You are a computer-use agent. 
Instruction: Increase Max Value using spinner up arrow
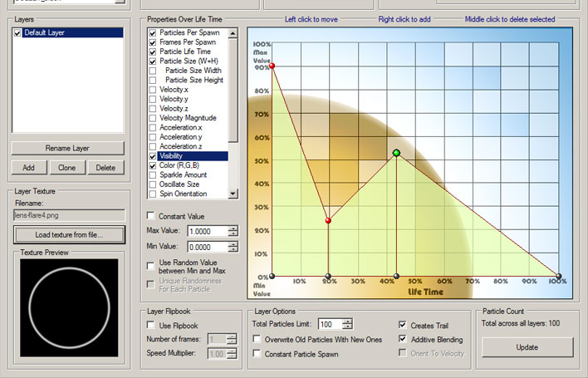[233, 228]
